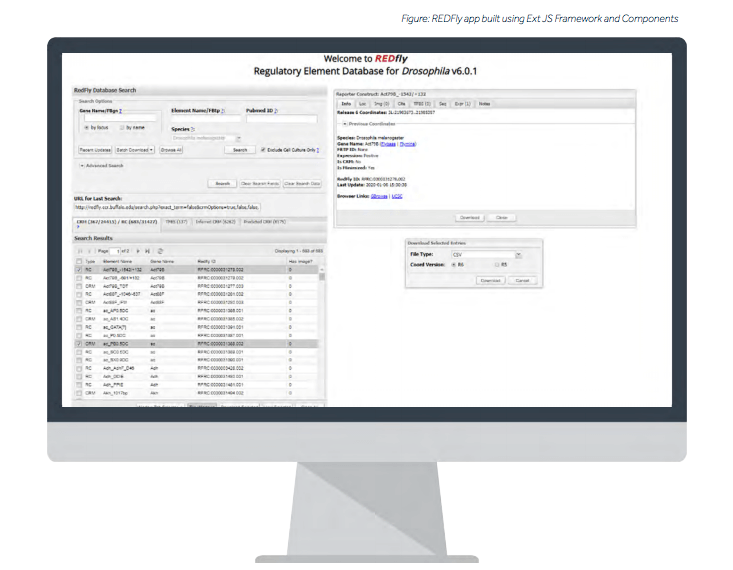Check the CRM row for Act79B_TDT

(79, 286)
